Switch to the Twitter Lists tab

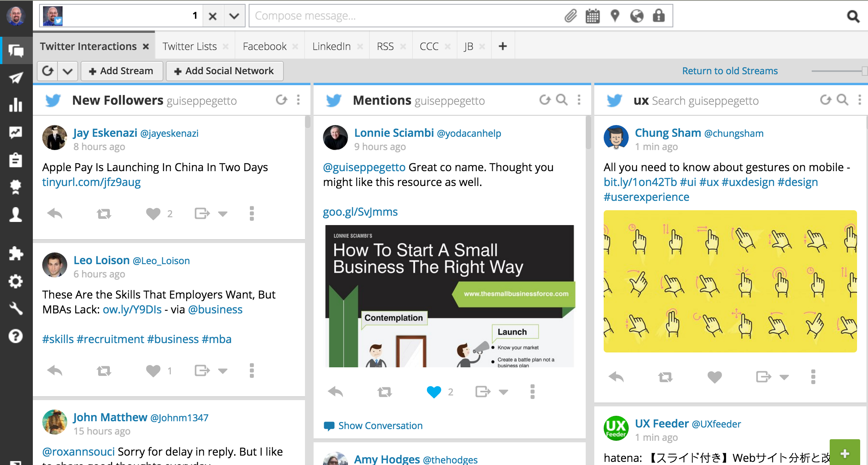point(190,46)
